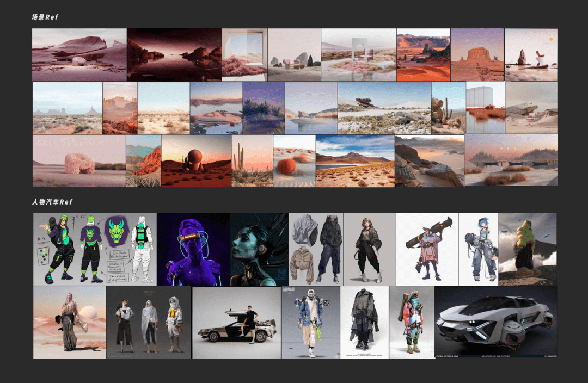Click the DeLorean car with man photo
The height and width of the screenshot is (383, 588).
236,322
